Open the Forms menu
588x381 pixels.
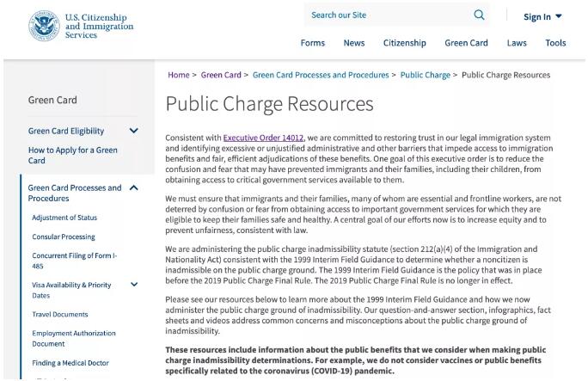(313, 43)
